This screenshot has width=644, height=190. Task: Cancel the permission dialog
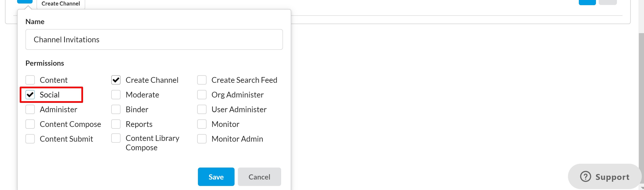pyautogui.click(x=259, y=177)
